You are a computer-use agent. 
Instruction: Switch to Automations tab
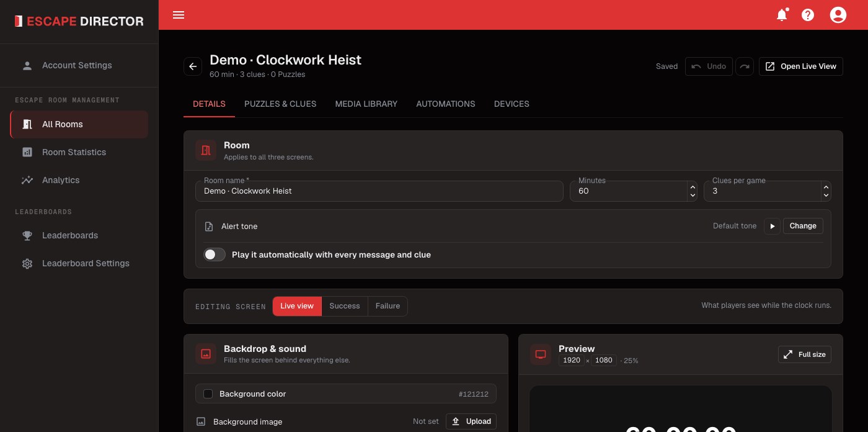coord(446,104)
